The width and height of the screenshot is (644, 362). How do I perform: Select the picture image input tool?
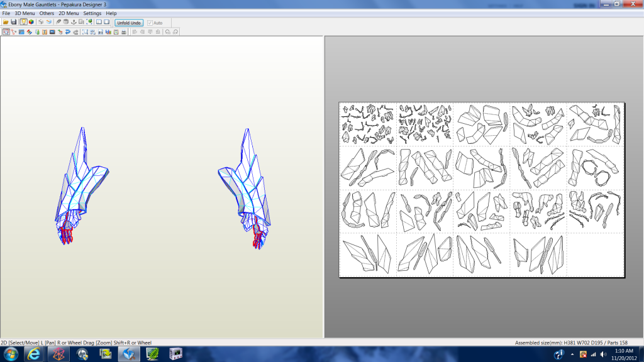pyautogui.click(x=52, y=31)
